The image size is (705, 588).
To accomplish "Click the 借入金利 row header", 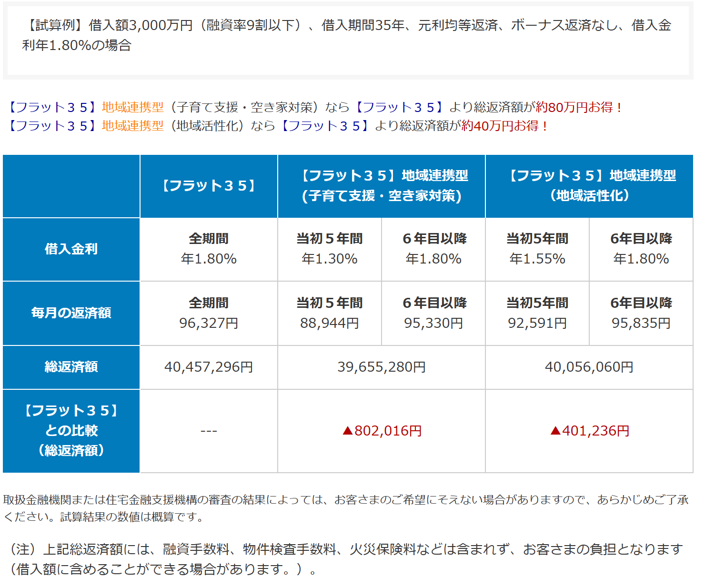I will (71, 249).
